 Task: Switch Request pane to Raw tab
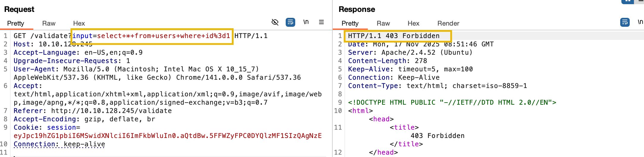tap(49, 23)
